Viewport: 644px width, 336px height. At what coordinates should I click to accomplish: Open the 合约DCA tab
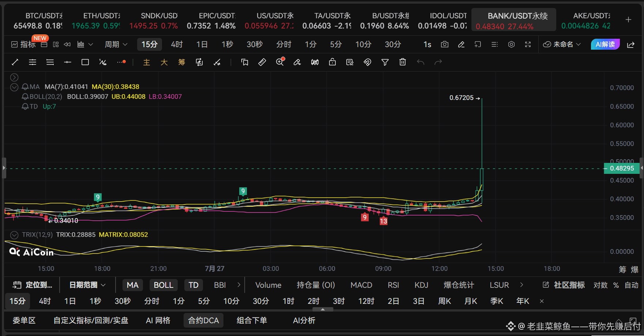click(203, 321)
